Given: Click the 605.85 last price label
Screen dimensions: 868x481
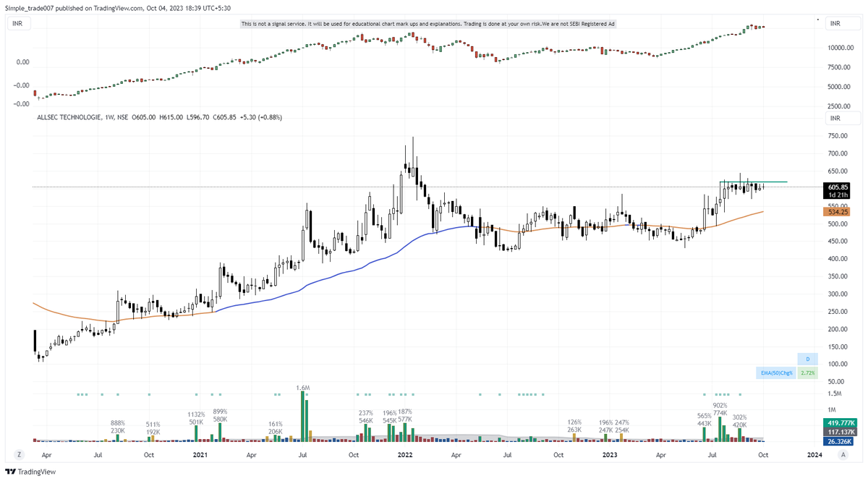Looking at the screenshot, I should [x=839, y=187].
